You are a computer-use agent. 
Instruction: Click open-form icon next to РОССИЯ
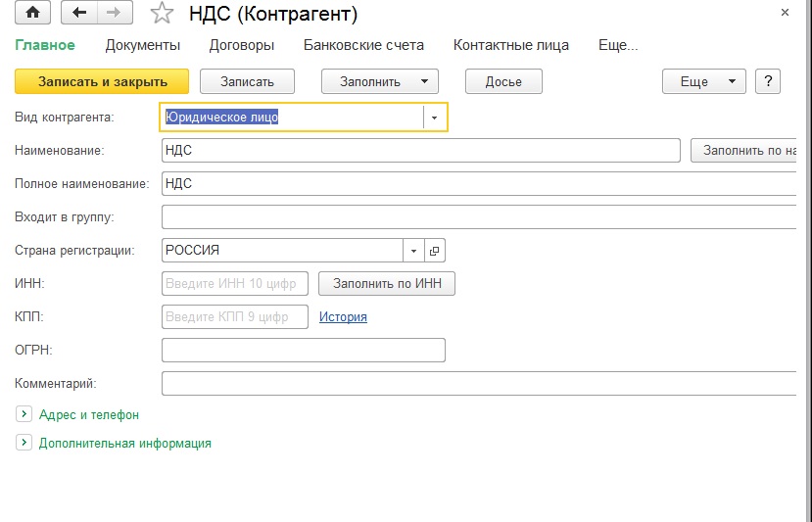(436, 251)
